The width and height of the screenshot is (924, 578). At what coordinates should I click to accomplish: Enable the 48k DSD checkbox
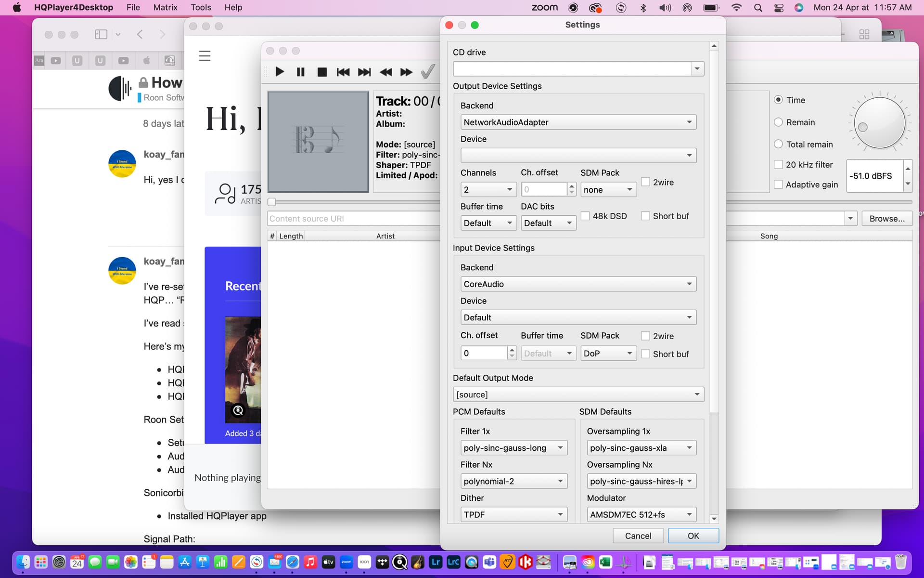586,216
